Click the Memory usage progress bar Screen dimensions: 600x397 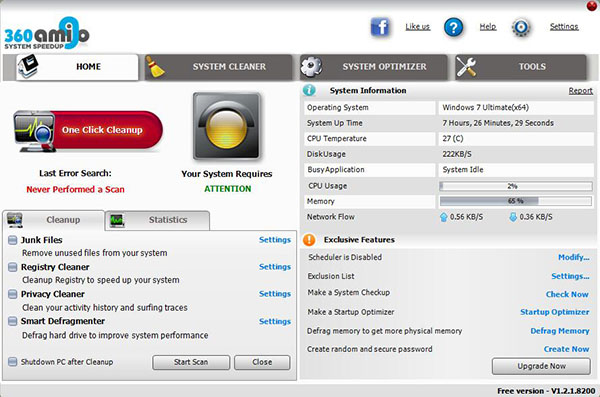tap(516, 201)
